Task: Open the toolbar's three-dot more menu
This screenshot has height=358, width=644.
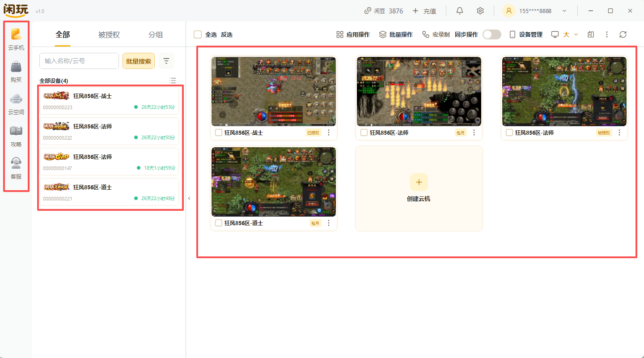Action: (x=607, y=34)
